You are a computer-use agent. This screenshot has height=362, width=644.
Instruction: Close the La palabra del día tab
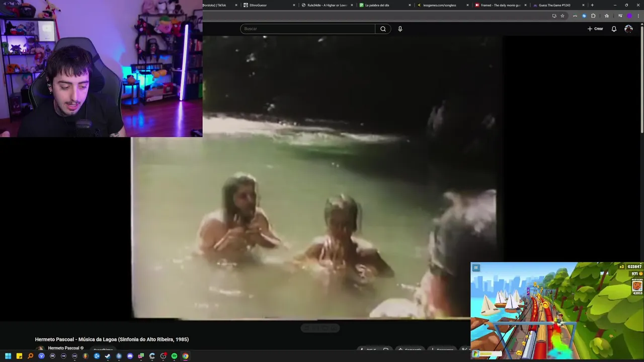click(410, 5)
